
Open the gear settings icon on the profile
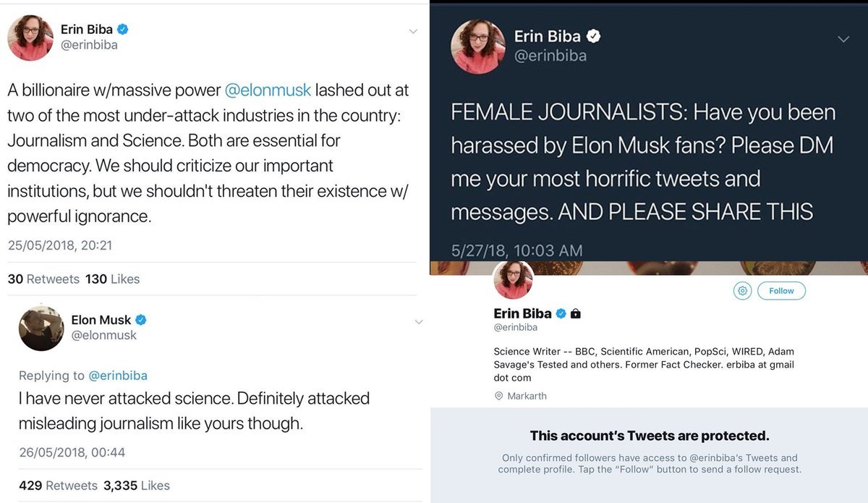tap(742, 291)
